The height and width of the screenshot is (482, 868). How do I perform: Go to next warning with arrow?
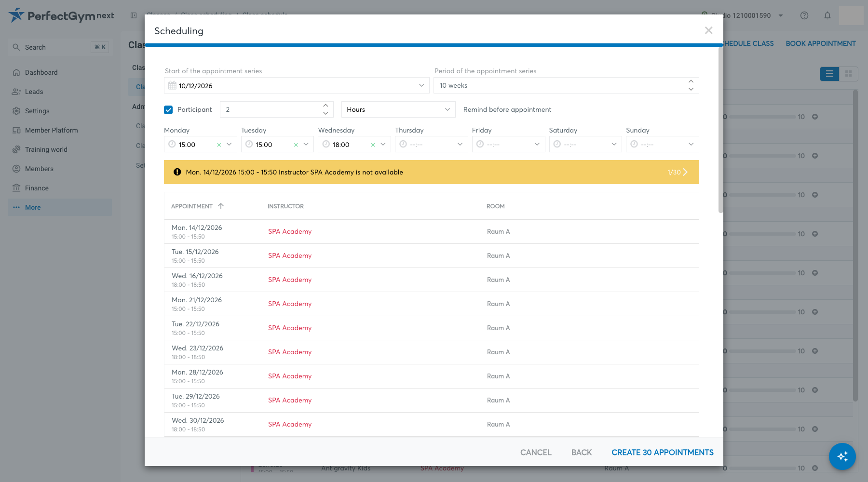[x=685, y=172]
